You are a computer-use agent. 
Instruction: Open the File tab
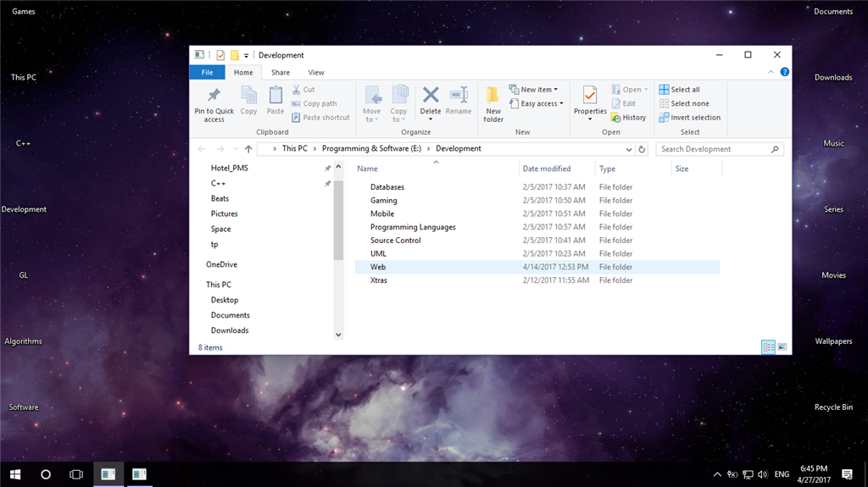(x=207, y=73)
